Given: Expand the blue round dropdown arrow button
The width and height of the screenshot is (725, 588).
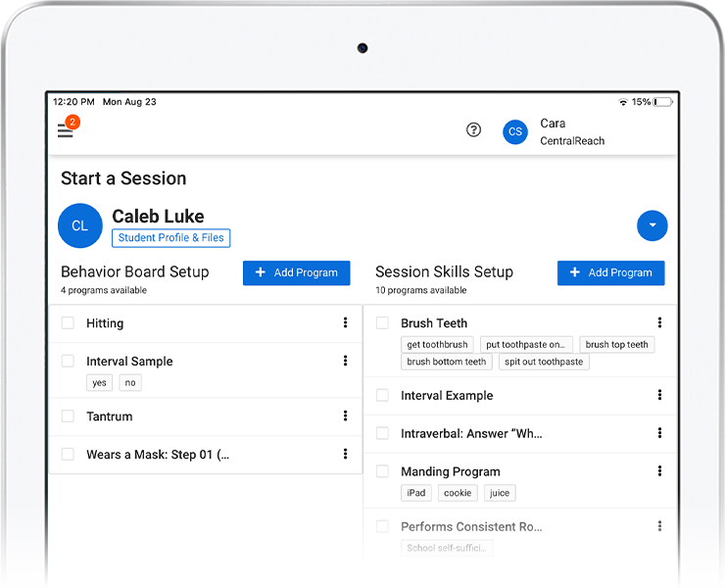Looking at the screenshot, I should [652, 225].
